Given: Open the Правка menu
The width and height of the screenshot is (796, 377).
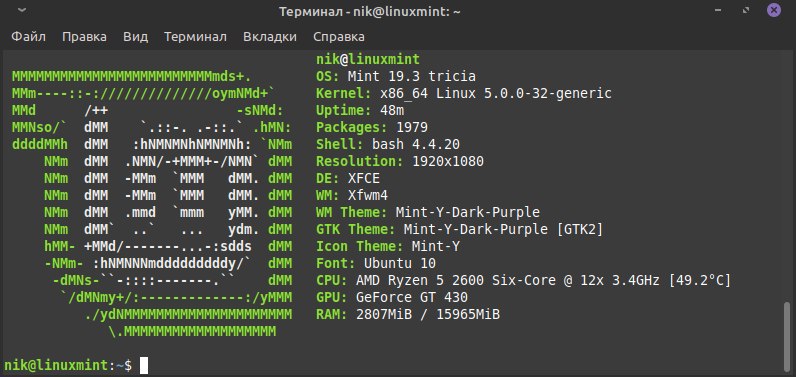Looking at the screenshot, I should pos(84,37).
